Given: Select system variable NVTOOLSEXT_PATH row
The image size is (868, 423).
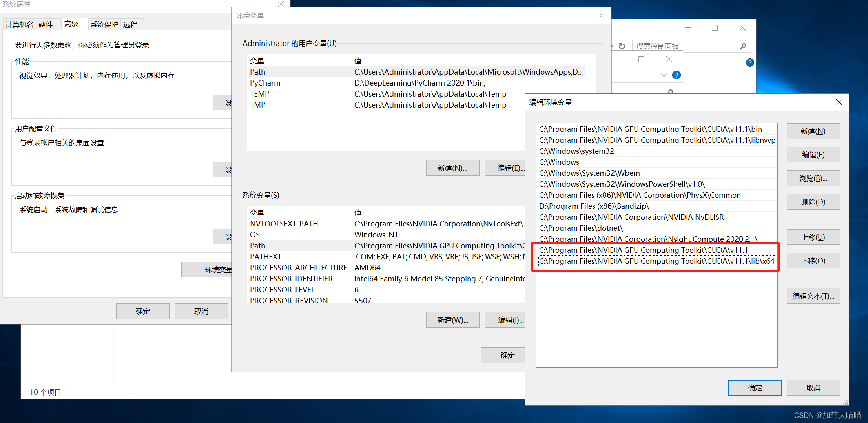Looking at the screenshot, I should 387,224.
